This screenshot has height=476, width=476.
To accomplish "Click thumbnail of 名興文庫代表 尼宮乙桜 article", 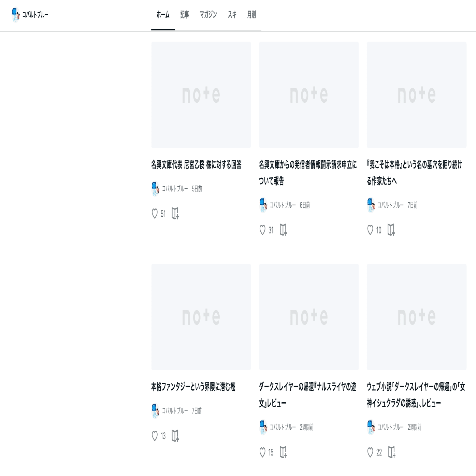I will (201, 95).
